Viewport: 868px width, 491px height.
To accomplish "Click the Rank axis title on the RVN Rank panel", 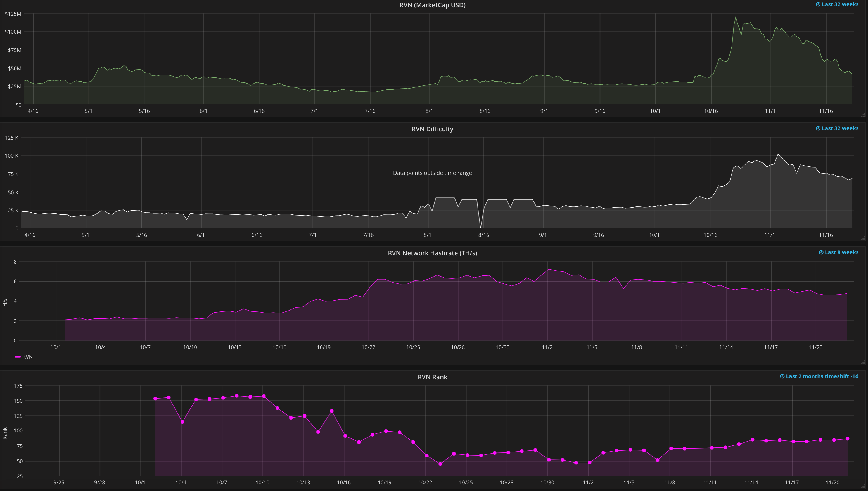I will pyautogui.click(x=5, y=433).
